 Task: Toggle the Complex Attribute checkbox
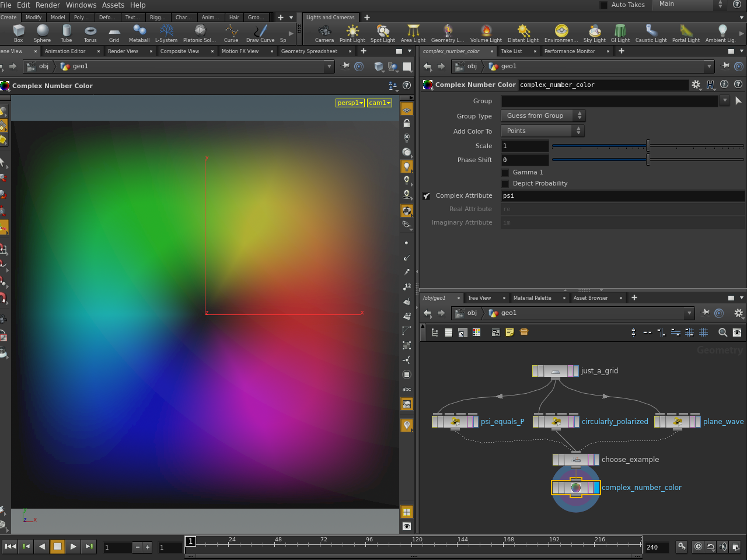click(x=427, y=196)
